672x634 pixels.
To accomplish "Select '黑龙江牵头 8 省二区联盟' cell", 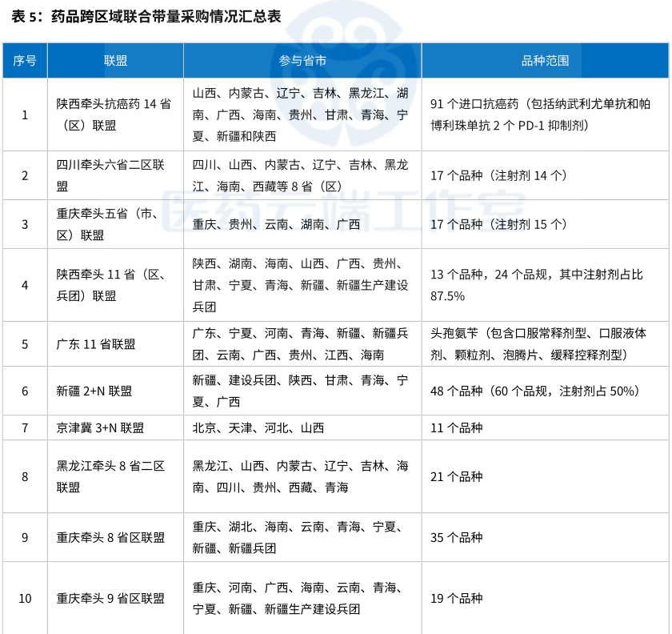I will coord(115,476).
